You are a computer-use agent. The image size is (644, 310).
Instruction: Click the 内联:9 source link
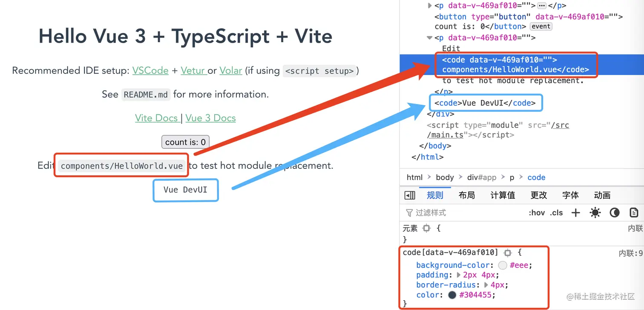630,254
